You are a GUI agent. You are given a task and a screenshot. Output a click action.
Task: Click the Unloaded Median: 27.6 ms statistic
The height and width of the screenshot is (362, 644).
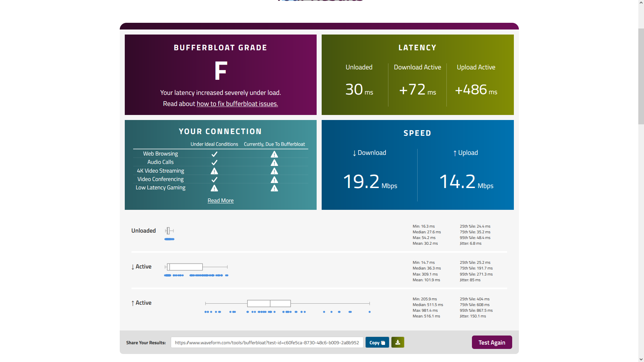[427, 232]
